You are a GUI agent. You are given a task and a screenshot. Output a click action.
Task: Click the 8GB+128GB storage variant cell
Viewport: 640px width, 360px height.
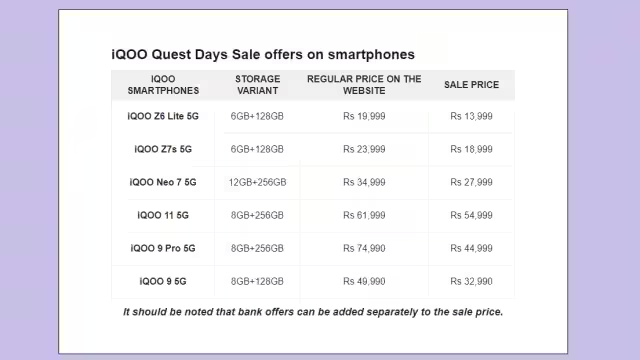[x=257, y=282]
